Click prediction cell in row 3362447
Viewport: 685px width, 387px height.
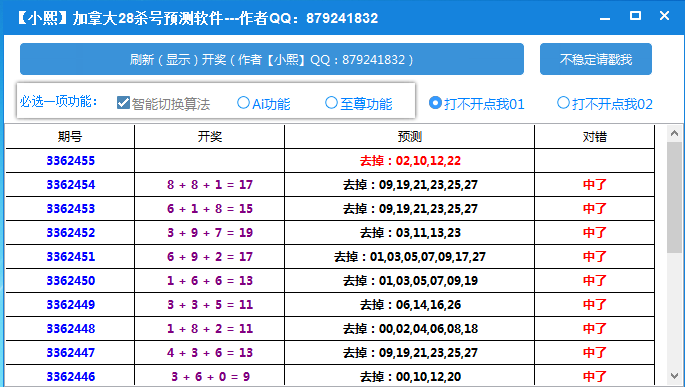[x=410, y=353]
